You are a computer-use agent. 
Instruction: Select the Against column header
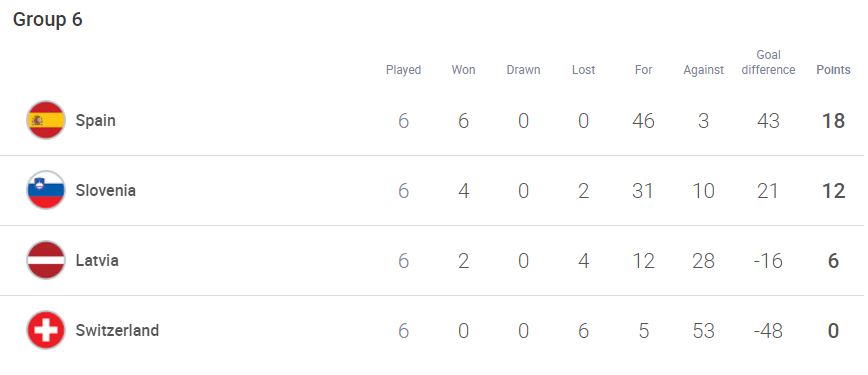coord(704,70)
